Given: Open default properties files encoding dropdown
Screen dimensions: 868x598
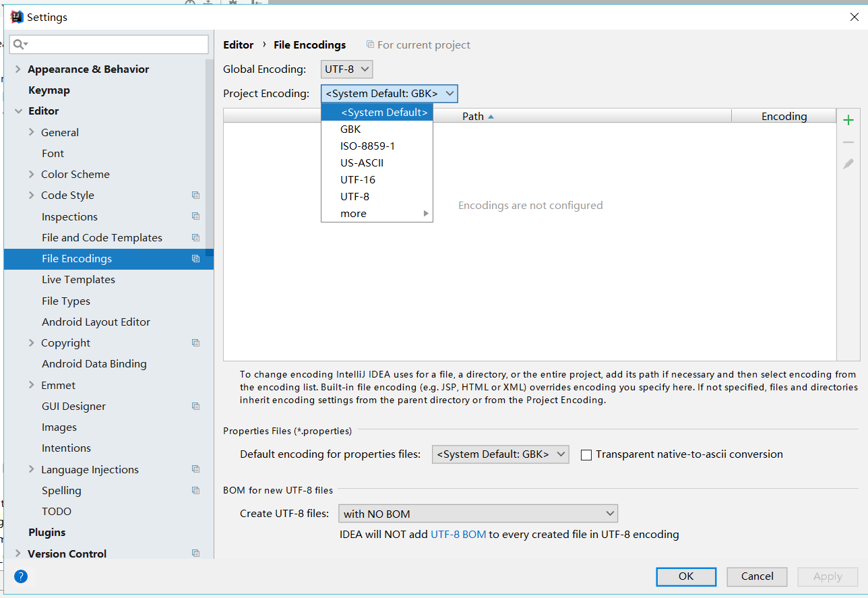Looking at the screenshot, I should tap(501, 454).
